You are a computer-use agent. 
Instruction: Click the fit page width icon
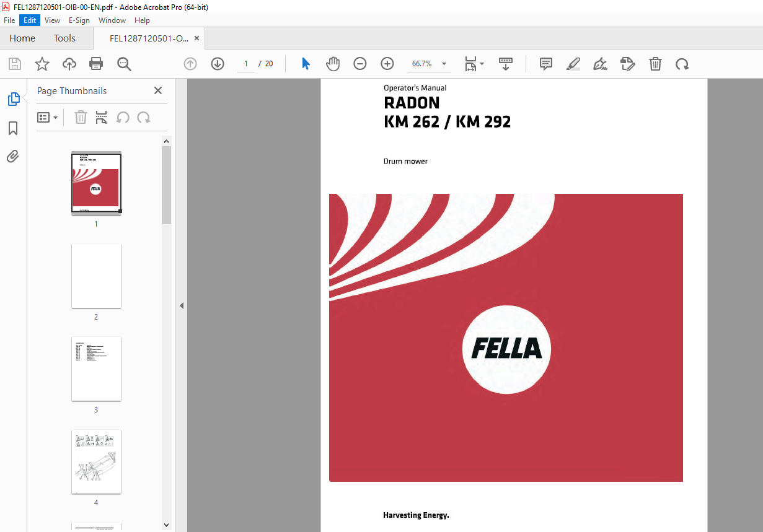(x=470, y=64)
